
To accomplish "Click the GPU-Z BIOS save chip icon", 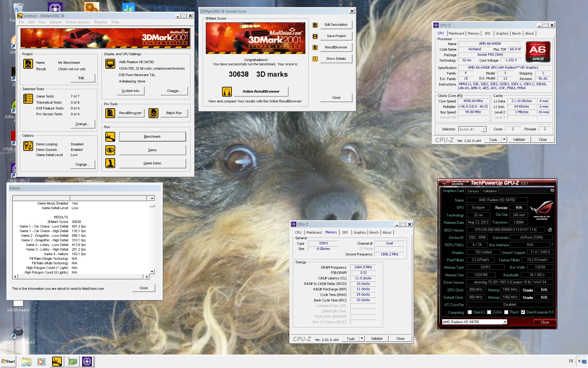I will [550, 230].
